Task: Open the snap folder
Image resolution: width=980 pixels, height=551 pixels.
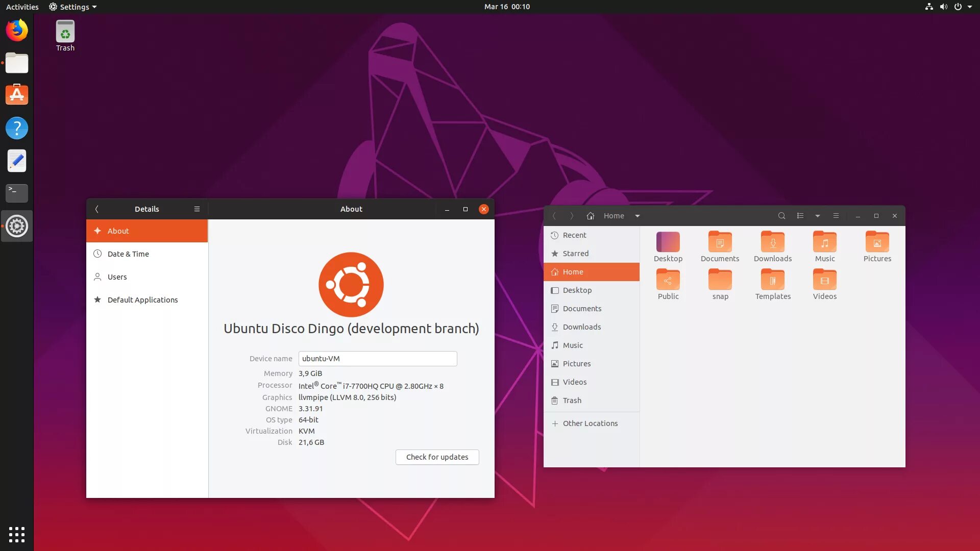Action: click(x=720, y=281)
